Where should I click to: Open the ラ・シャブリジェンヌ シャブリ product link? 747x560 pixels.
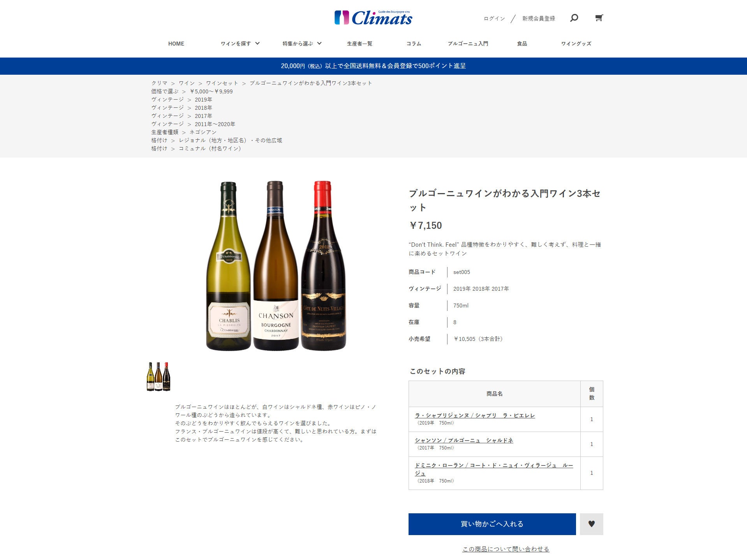pyautogui.click(x=475, y=415)
